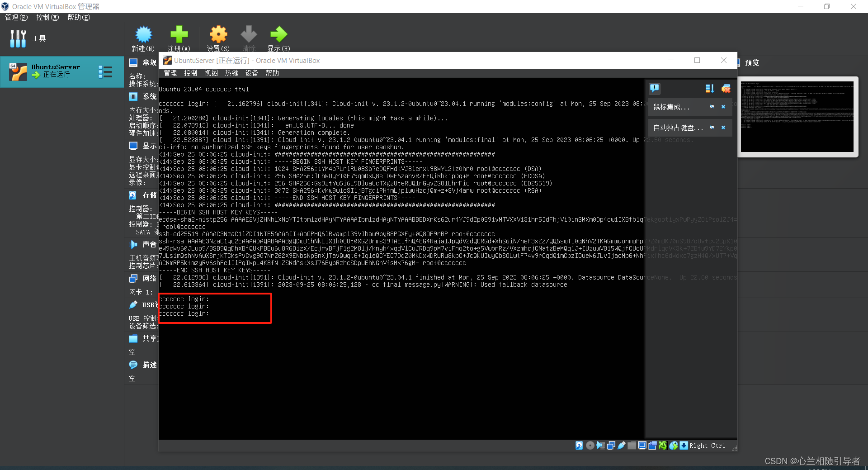Register an existing VM with 注册 icon
The image size is (868, 470).
tap(179, 34)
